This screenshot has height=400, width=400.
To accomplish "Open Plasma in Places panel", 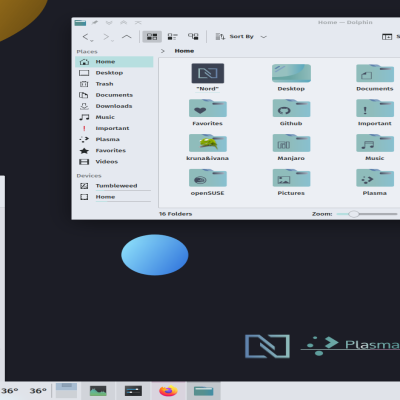I will pos(114,139).
